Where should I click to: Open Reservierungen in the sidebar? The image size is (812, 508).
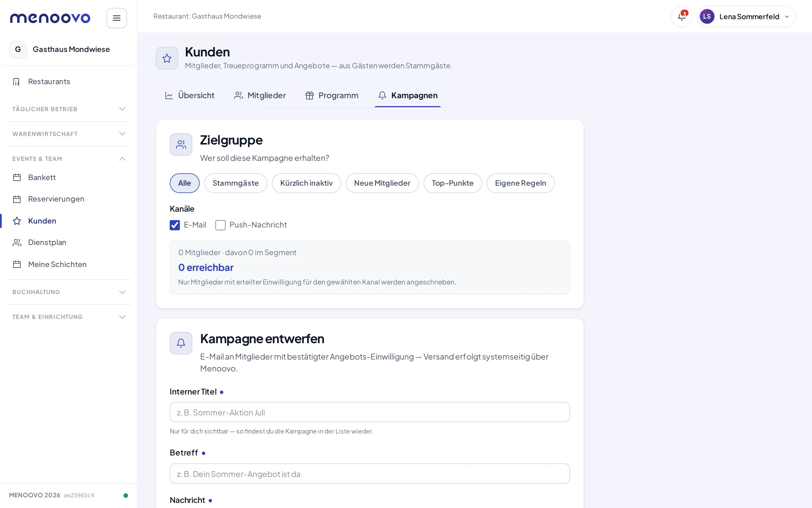[x=69, y=199]
